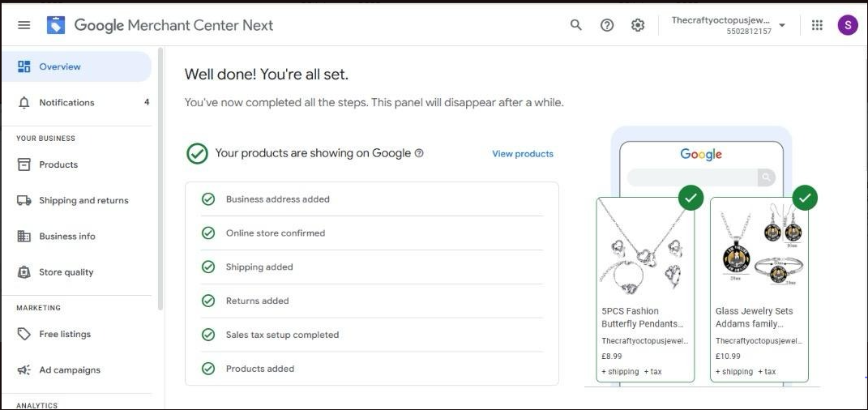Click the Online store confirmed item
868x410 pixels.
(x=275, y=233)
